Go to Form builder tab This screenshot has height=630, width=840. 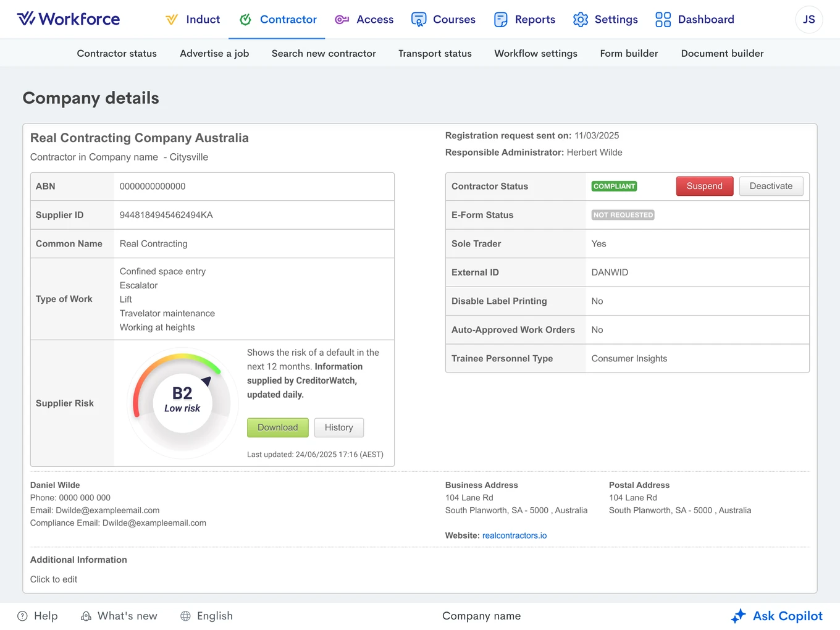[x=629, y=53]
